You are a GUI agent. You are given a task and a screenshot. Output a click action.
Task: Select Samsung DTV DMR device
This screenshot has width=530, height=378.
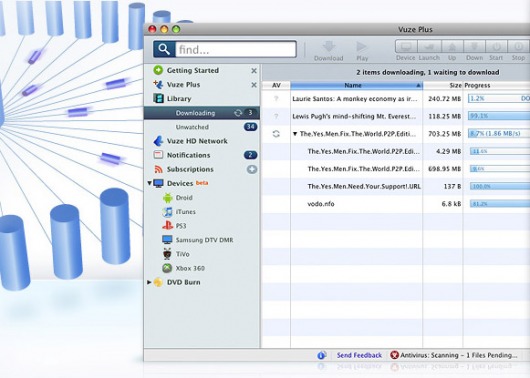204,240
